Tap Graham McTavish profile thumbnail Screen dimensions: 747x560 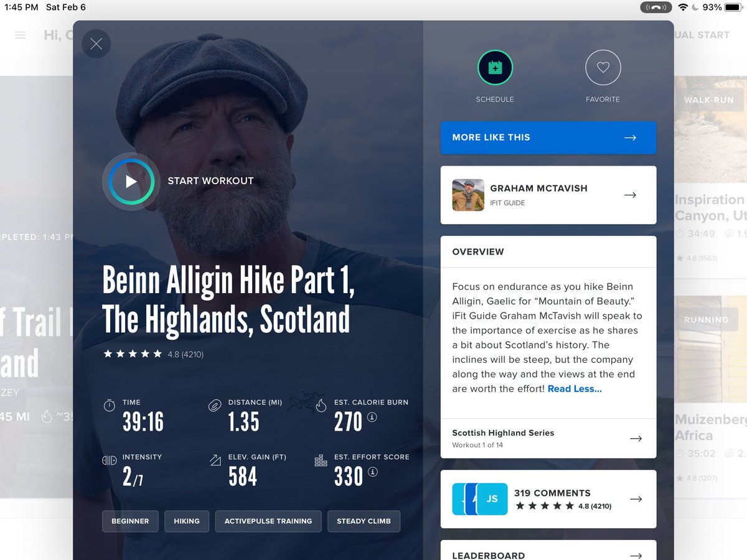pos(468,195)
